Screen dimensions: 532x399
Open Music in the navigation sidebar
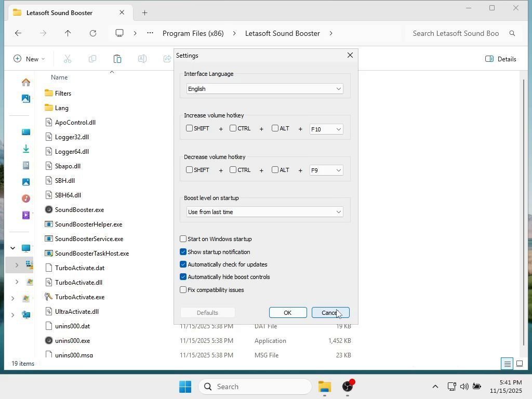(x=26, y=198)
